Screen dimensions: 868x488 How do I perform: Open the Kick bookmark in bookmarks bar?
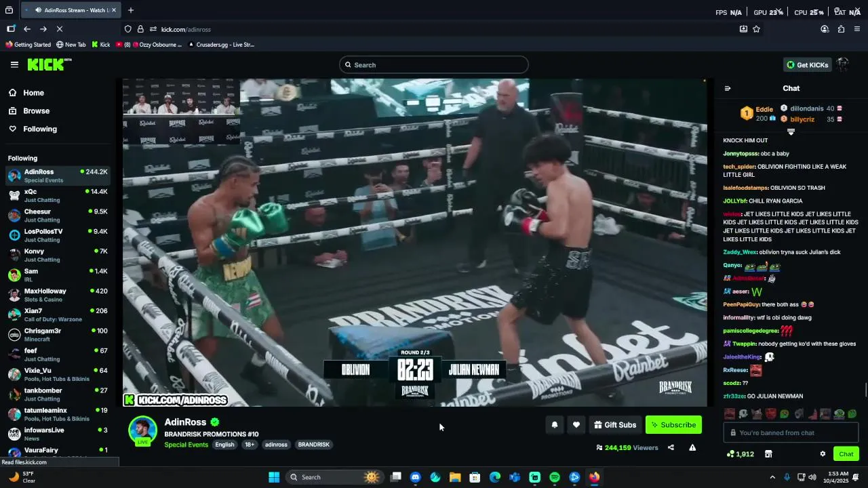coord(100,45)
